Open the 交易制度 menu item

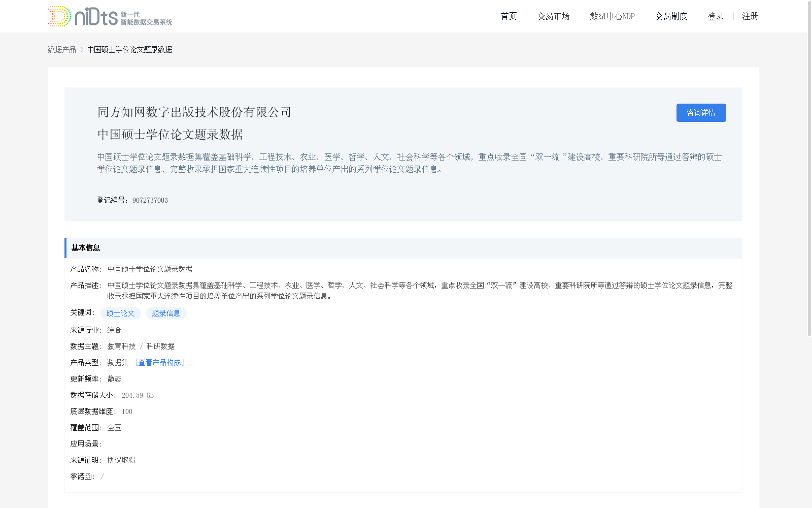[x=671, y=16]
